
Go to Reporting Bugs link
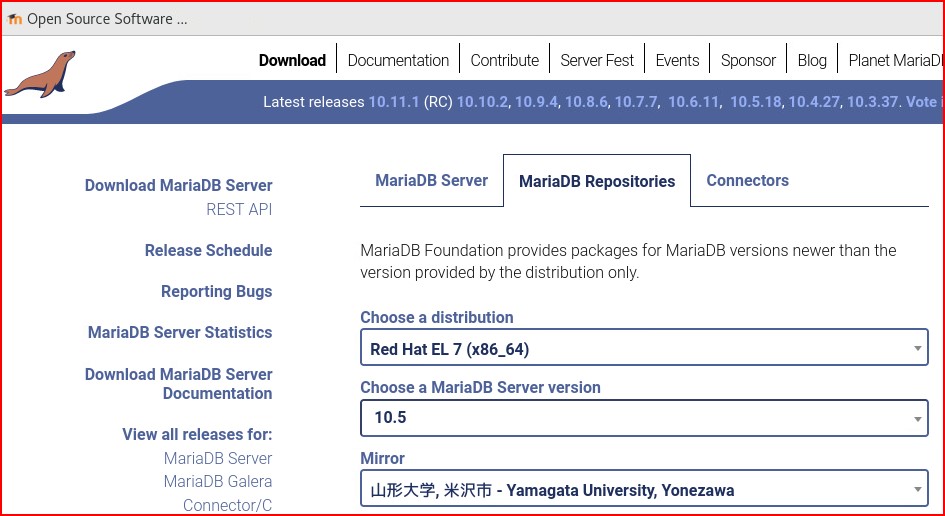(x=216, y=291)
